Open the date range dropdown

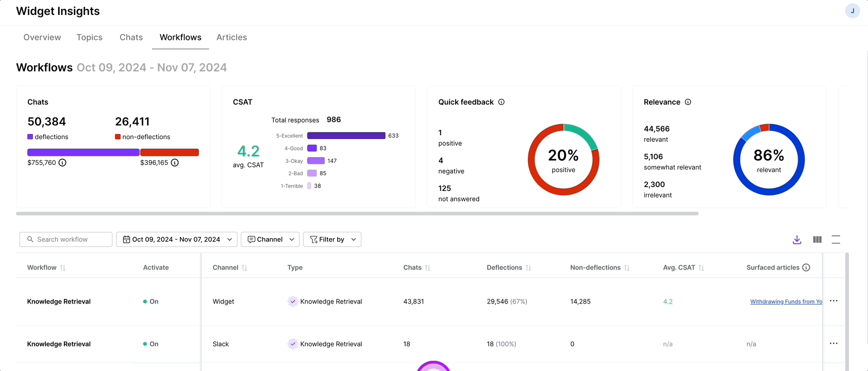[x=177, y=240]
